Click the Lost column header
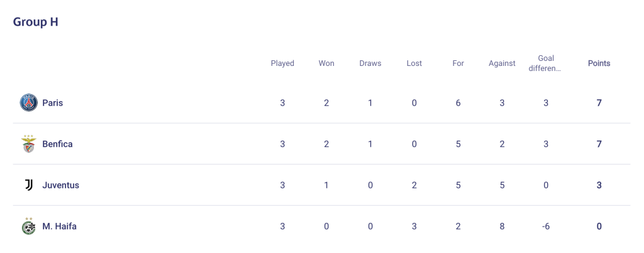 pyautogui.click(x=414, y=63)
